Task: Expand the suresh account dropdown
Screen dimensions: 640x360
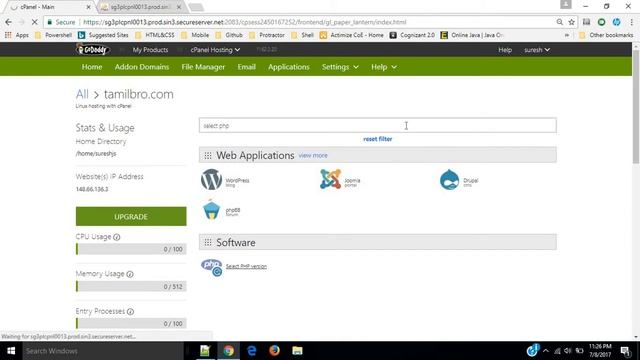Action: coord(537,50)
